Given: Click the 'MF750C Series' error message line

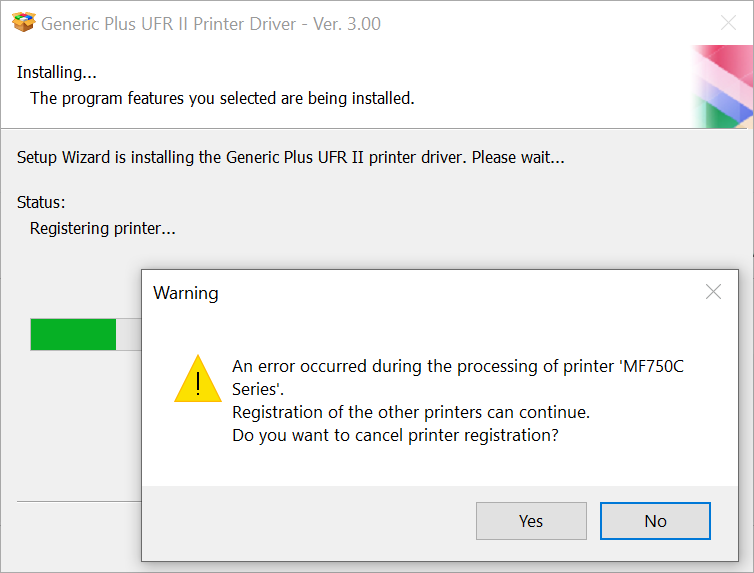Looking at the screenshot, I should (457, 366).
